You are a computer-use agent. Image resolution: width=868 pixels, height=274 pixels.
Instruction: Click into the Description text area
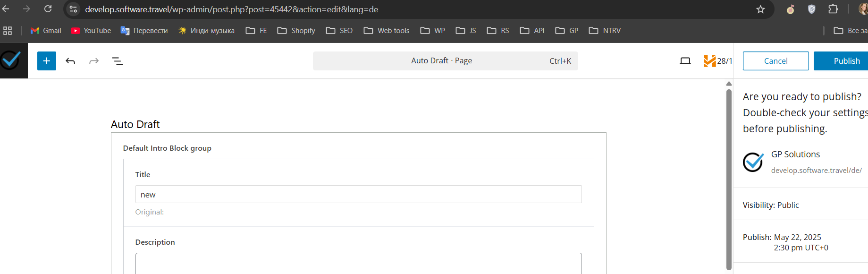click(358, 264)
